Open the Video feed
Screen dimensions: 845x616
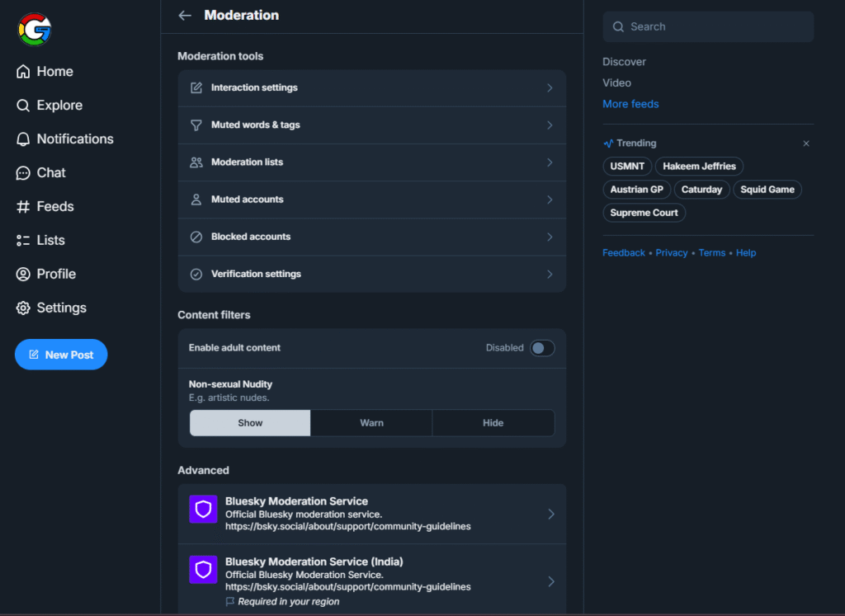[616, 83]
